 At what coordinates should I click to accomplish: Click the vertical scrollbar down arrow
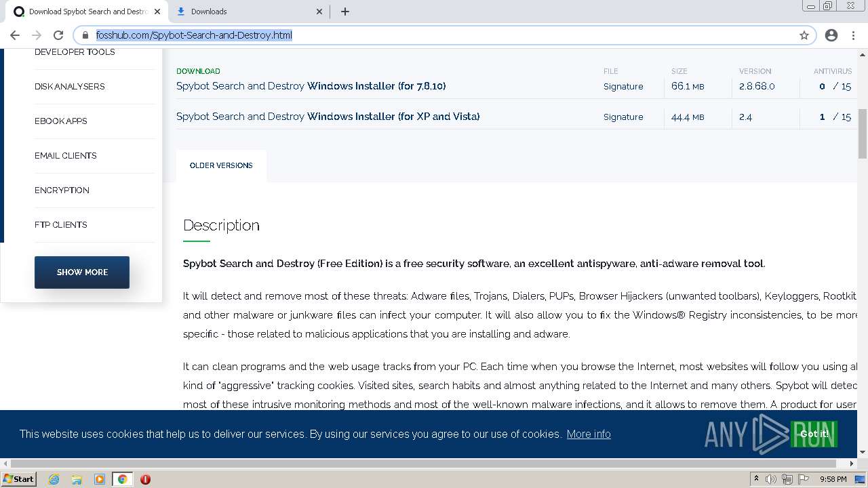(x=863, y=452)
